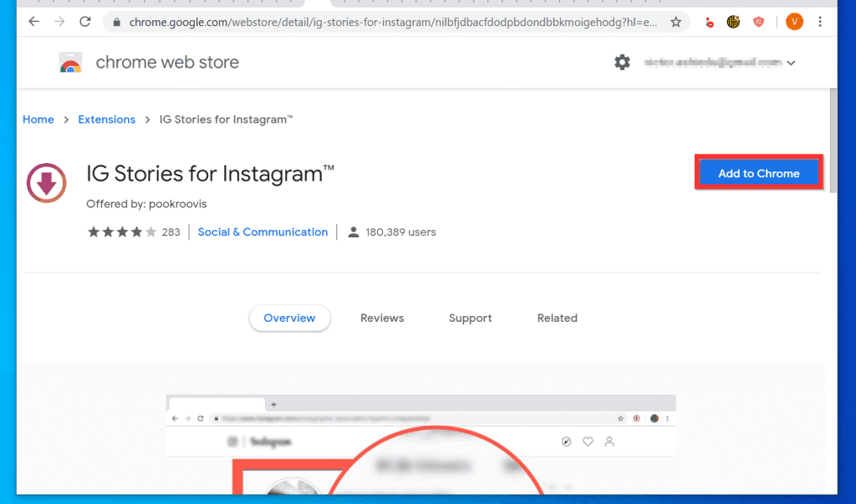Click the 'Offered by: pookroovis' text
The width and height of the screenshot is (856, 504).
pyautogui.click(x=146, y=204)
